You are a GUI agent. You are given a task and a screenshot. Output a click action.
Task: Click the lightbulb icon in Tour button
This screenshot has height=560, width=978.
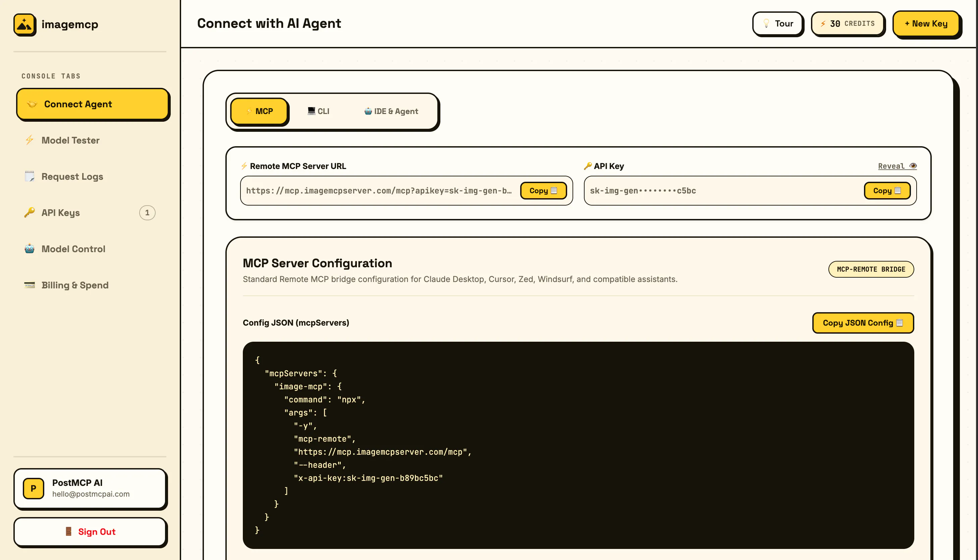766,23
